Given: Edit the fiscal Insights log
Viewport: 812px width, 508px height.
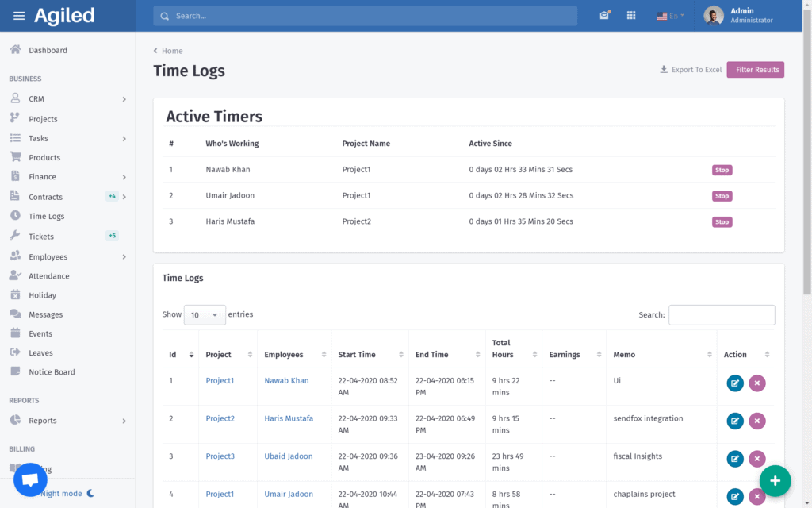Looking at the screenshot, I should click(735, 459).
